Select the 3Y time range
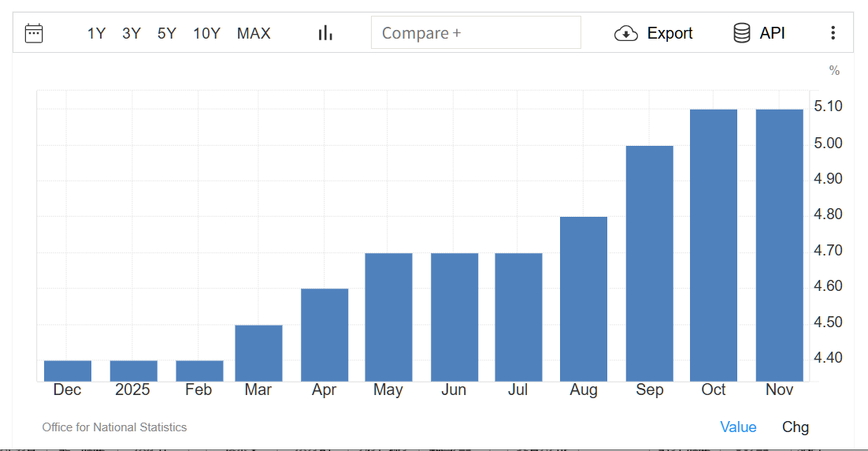Image resolution: width=868 pixels, height=451 pixels. [x=132, y=33]
